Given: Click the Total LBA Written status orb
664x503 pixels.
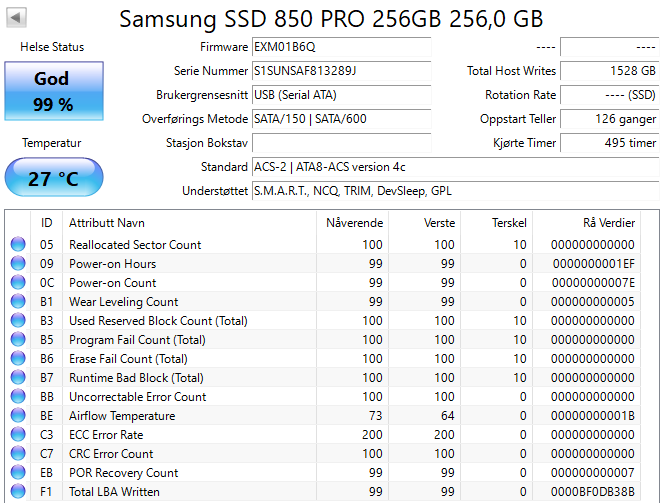Looking at the screenshot, I should coord(18,492).
